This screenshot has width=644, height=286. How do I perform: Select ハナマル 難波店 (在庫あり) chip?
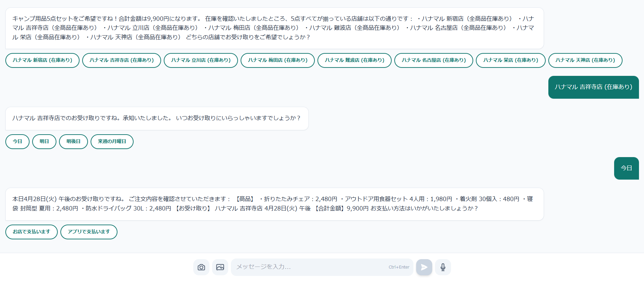[x=354, y=60]
